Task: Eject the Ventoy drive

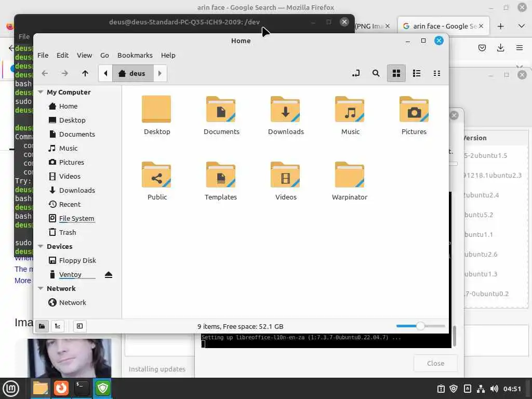Action: click(x=109, y=274)
